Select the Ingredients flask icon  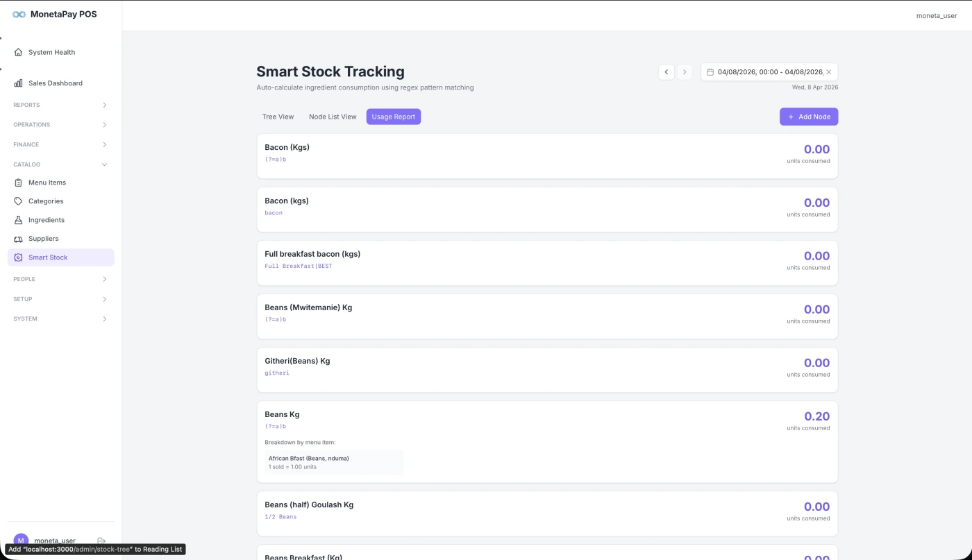(17, 219)
